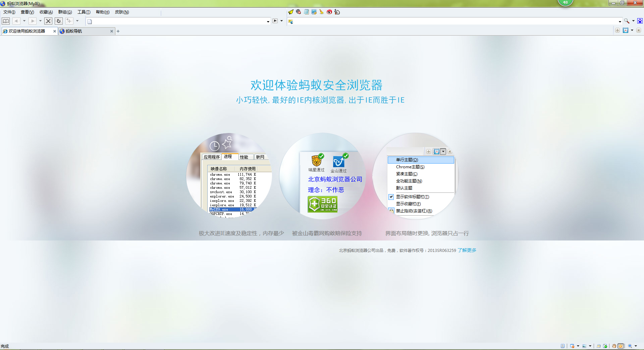The width and height of the screenshot is (644, 350).
Task: Click the penguin QQ icon in the upper toolbar
Action: (x=337, y=12)
